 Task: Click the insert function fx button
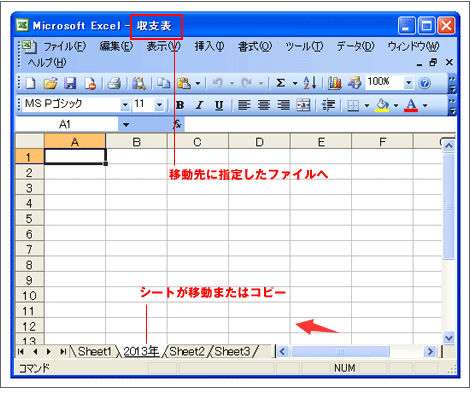(x=177, y=125)
